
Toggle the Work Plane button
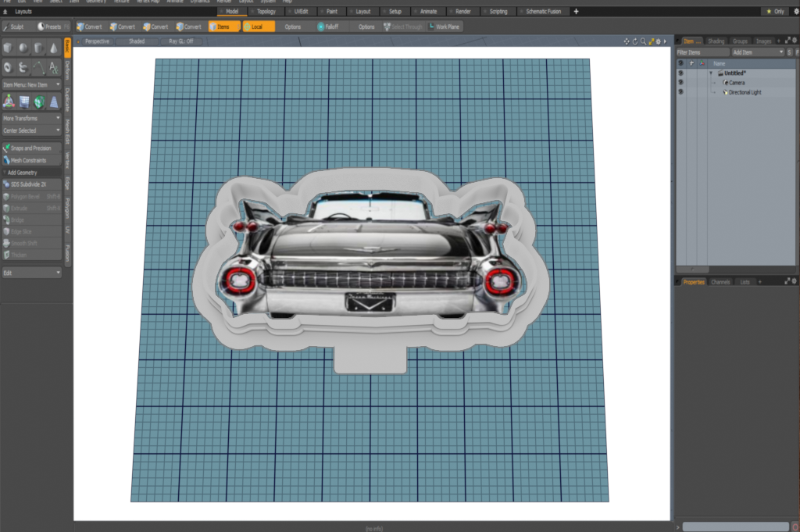pyautogui.click(x=444, y=27)
